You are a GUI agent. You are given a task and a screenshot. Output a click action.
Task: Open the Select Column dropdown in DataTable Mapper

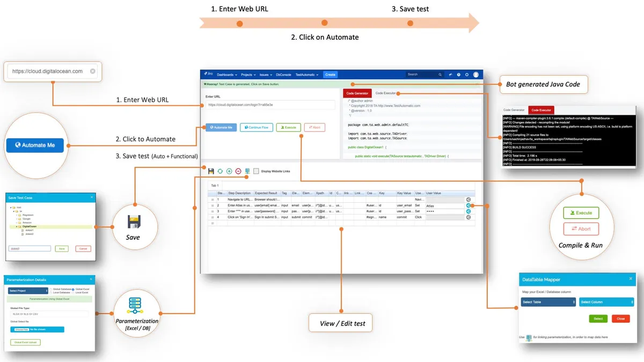coord(606,302)
